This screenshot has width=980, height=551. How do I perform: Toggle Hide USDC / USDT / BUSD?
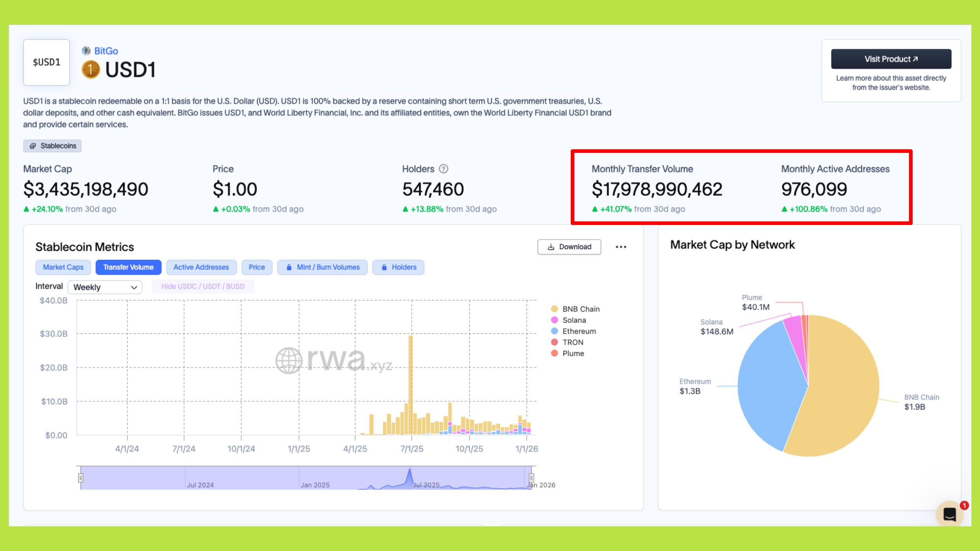click(203, 286)
